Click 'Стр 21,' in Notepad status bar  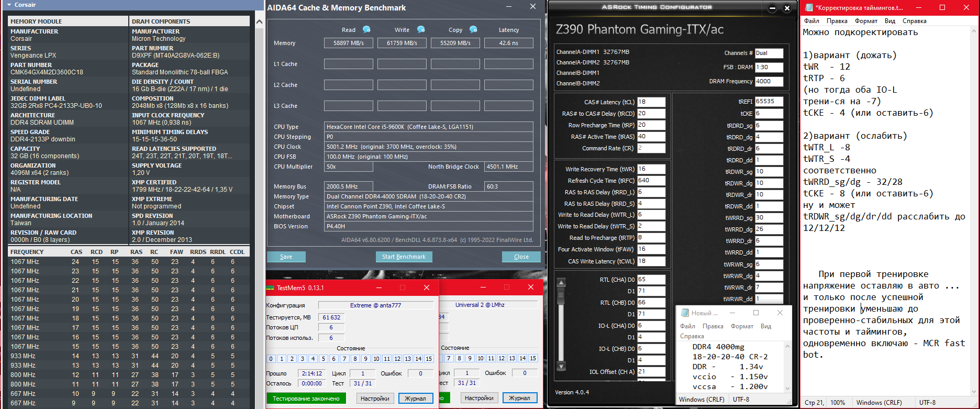814,403
